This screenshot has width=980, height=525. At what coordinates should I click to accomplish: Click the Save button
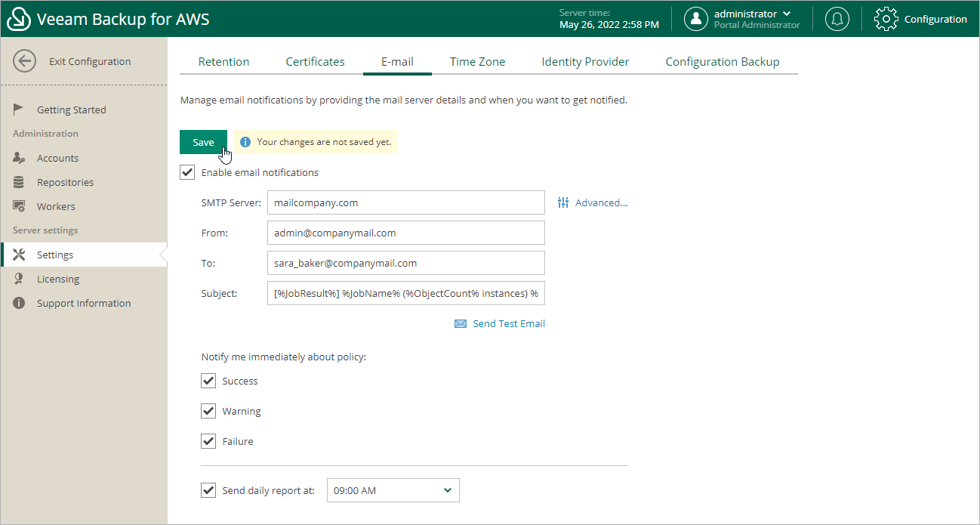coord(203,142)
